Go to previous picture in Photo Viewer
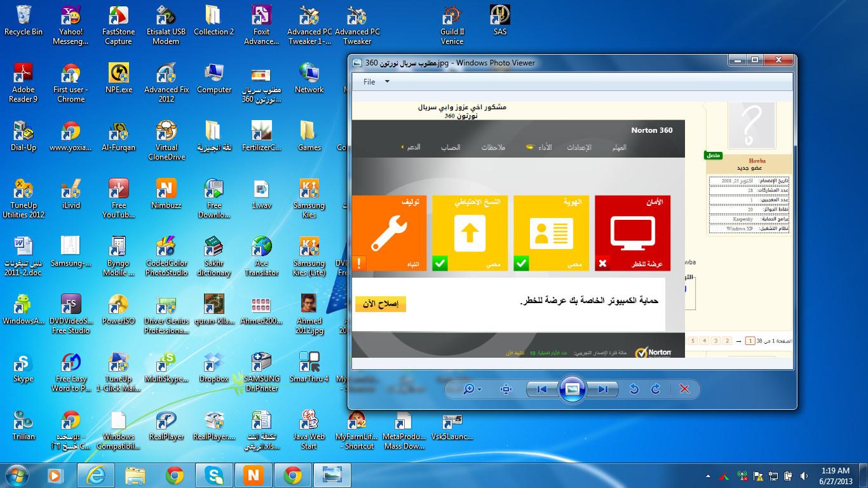The height and width of the screenshot is (488, 868). coord(542,389)
